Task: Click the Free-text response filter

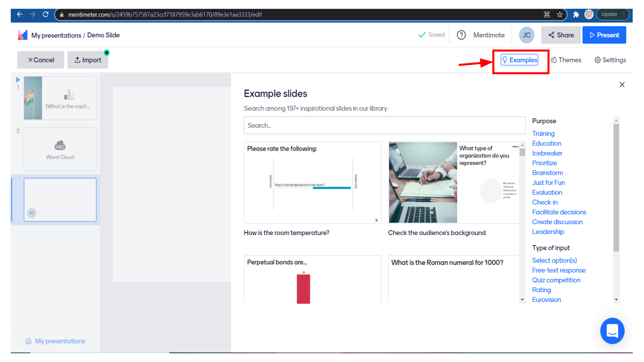Action: (558, 270)
